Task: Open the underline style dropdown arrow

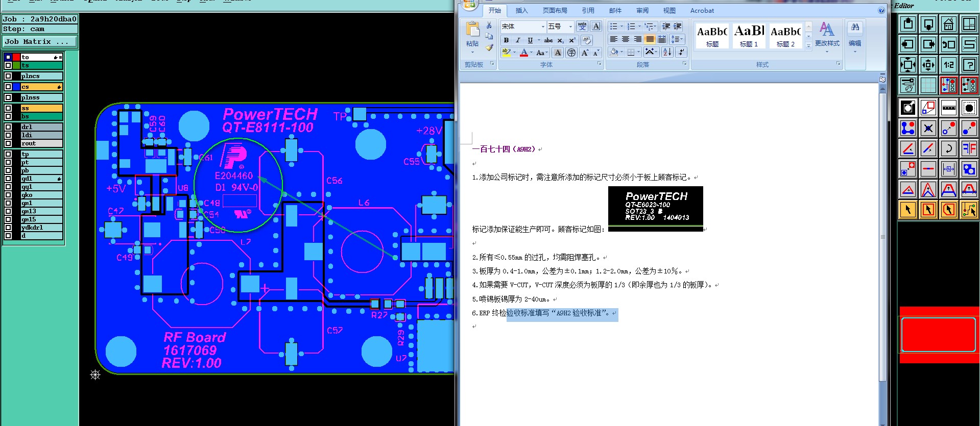Action: tap(538, 40)
